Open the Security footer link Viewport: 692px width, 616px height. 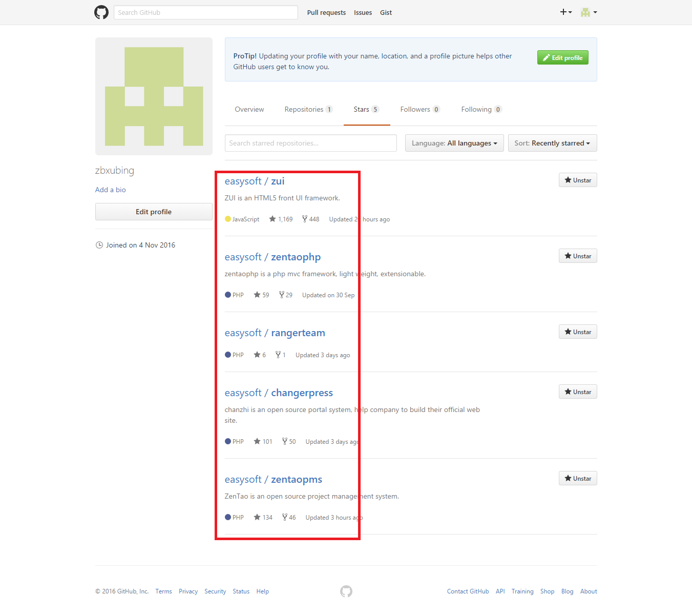[215, 591]
